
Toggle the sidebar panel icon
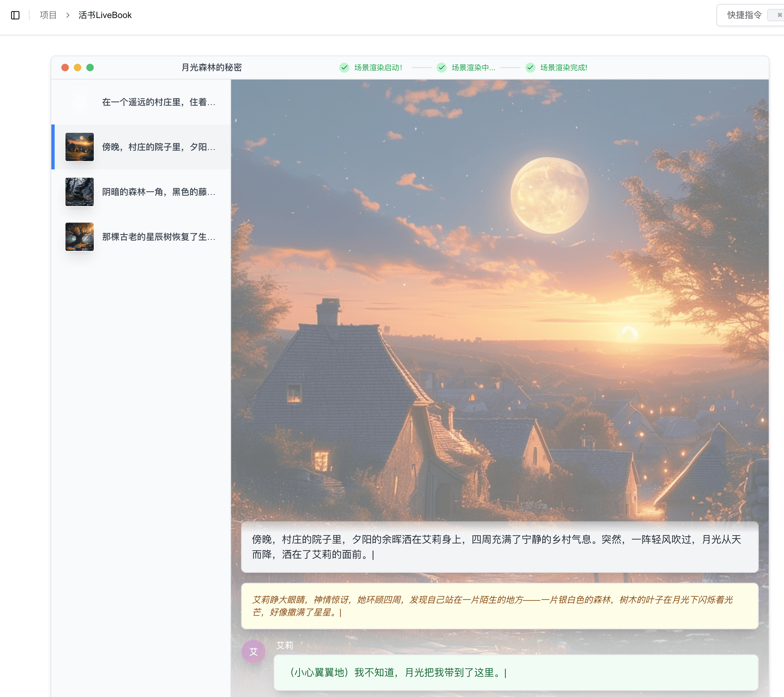pos(15,15)
